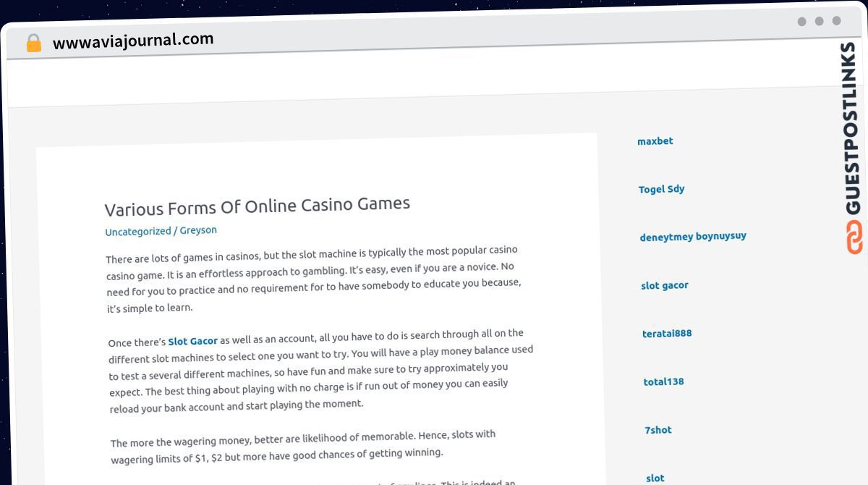Select the wwwaviajournal.com address bar text
Viewport: 868px width, 485px height.
(x=133, y=41)
